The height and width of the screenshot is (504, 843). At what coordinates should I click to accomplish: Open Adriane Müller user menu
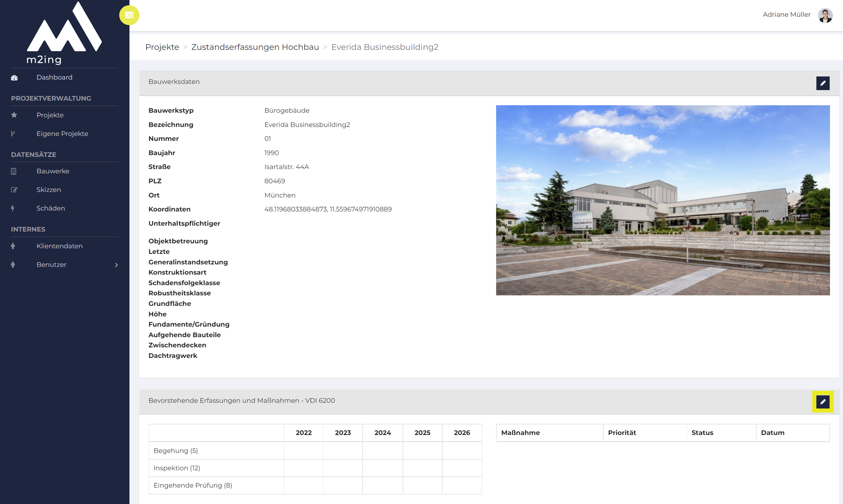click(786, 15)
